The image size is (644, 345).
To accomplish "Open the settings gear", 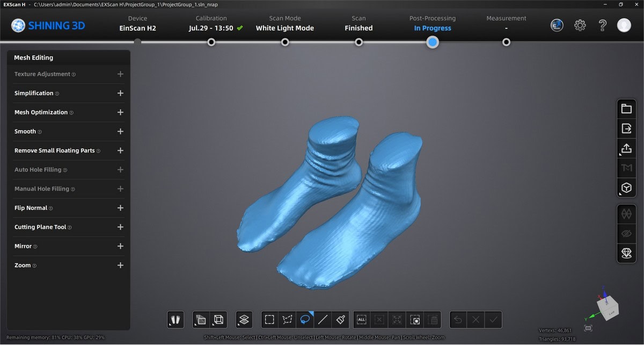I will click(580, 25).
